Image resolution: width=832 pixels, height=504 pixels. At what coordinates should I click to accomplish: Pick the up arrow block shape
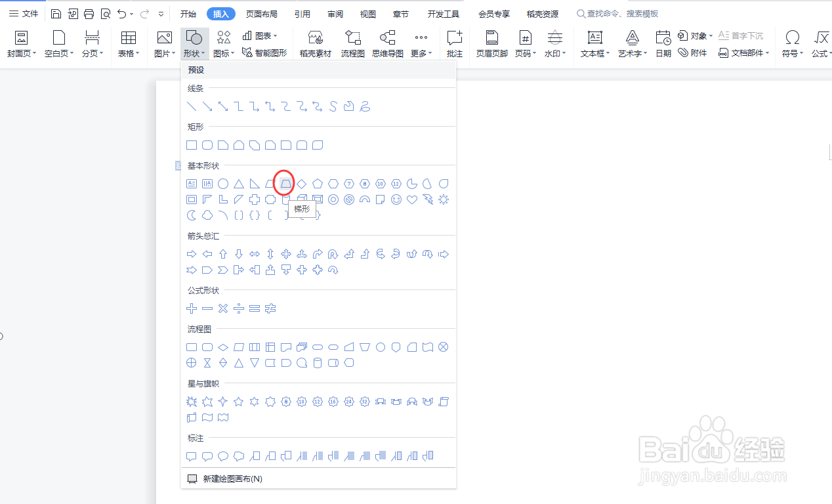pyautogui.click(x=223, y=254)
